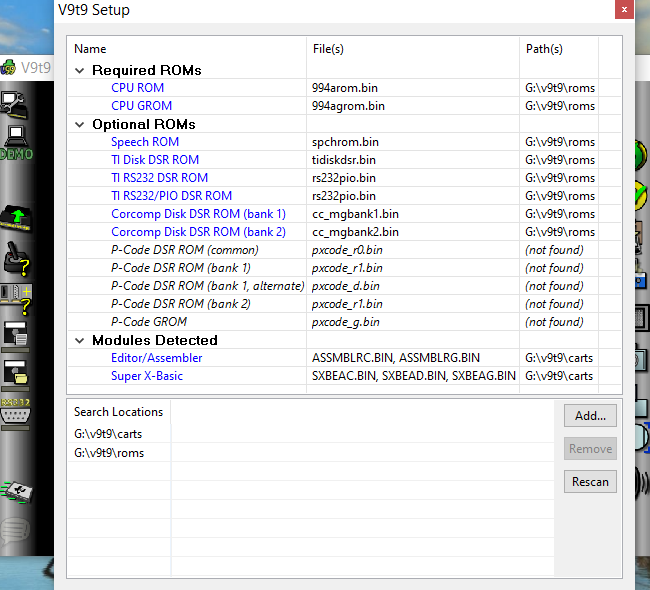This screenshot has width=650, height=590.
Task: Click the 994agrom.bin file cell
Action: (348, 106)
